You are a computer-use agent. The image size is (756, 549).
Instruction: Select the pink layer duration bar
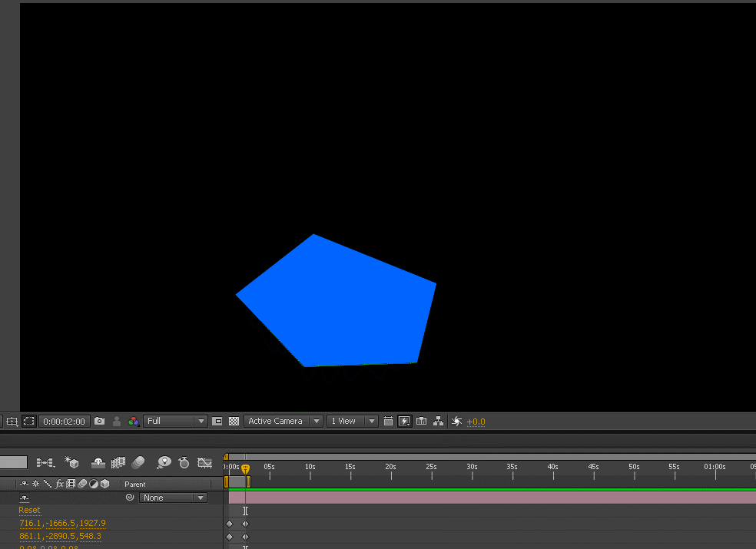click(x=492, y=498)
